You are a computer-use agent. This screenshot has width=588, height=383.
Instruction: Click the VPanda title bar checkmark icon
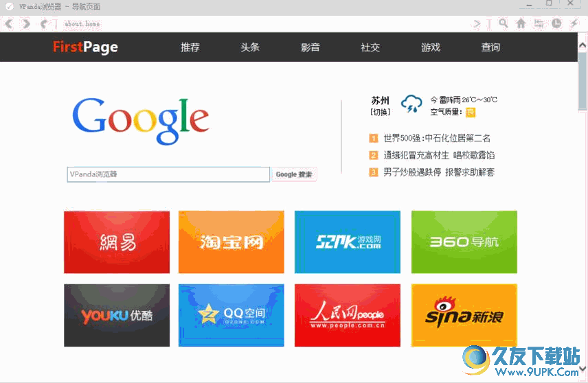[10, 7]
